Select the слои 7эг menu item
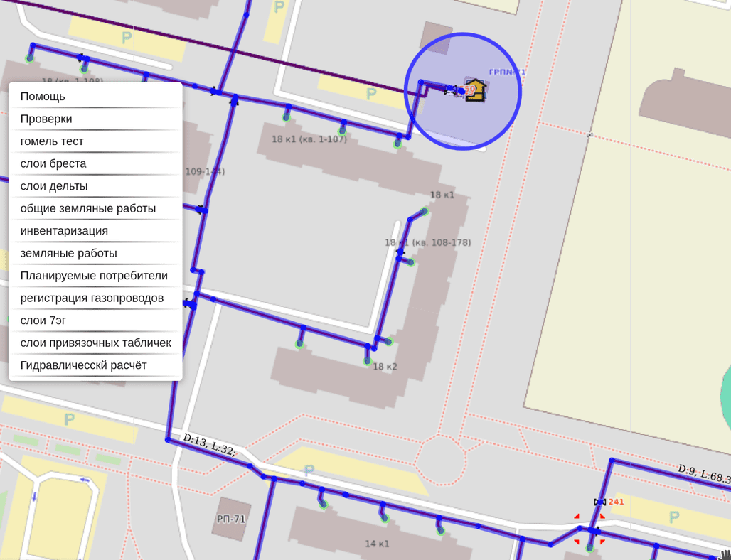Screen dimensions: 731x560 (43, 321)
